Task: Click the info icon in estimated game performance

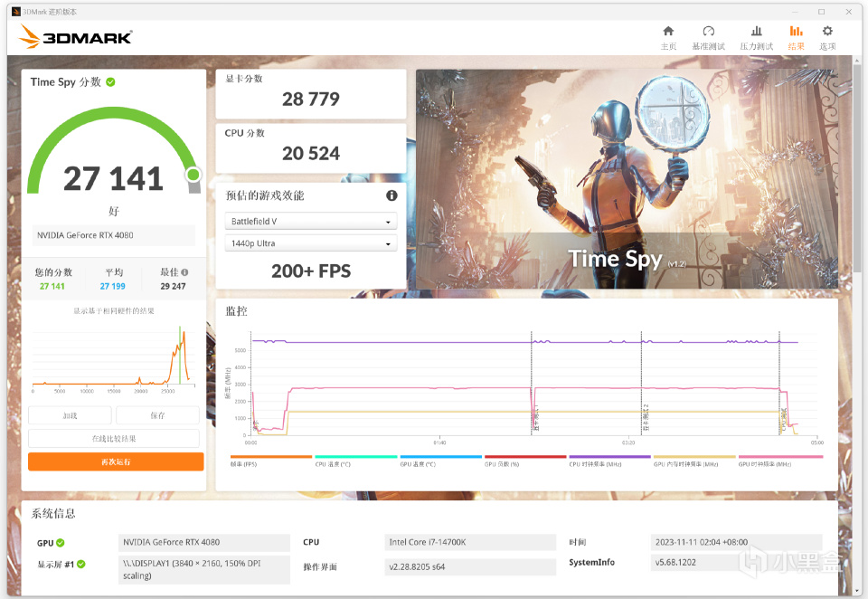Action: coord(392,195)
